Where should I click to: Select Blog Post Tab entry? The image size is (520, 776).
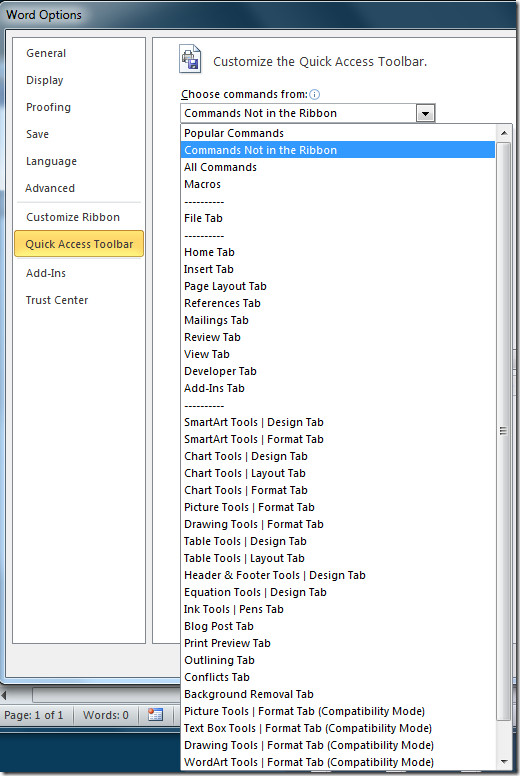click(x=338, y=626)
